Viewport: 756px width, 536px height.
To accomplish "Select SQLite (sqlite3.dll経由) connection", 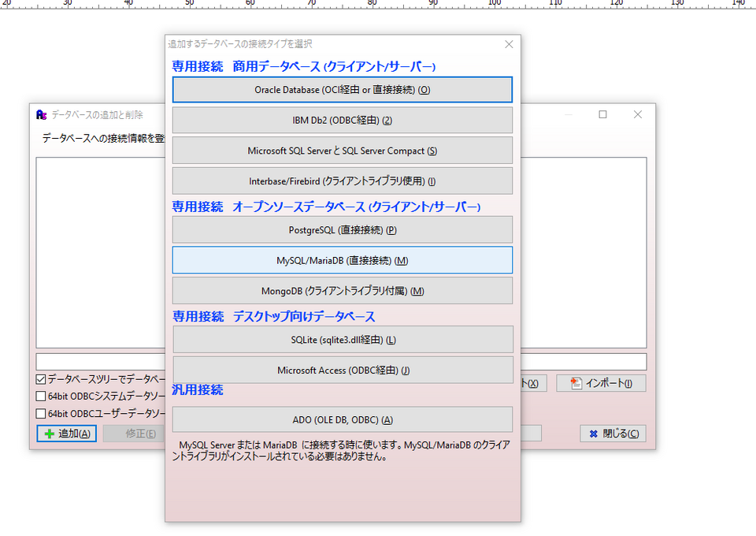I will (343, 340).
